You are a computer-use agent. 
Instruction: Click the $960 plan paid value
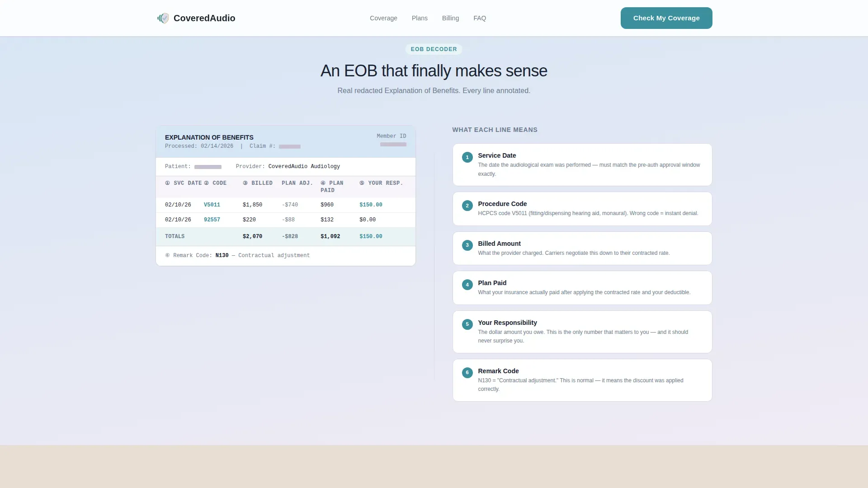coord(327,205)
